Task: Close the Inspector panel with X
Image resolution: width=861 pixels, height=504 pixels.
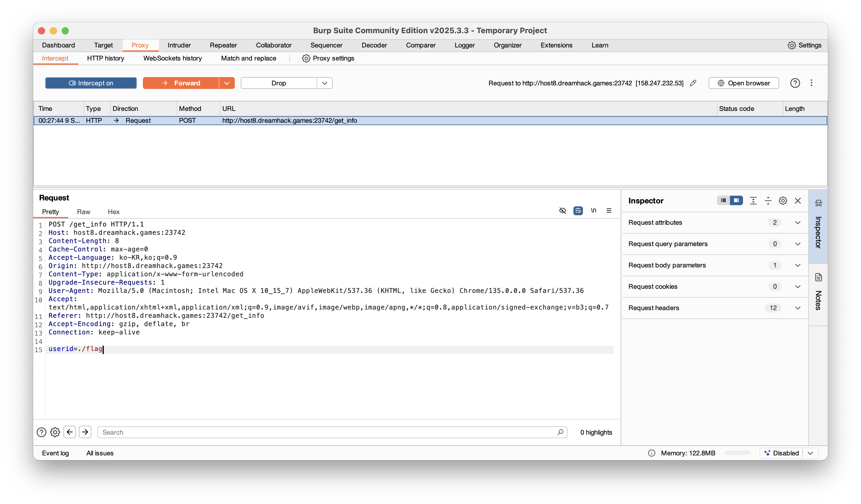Action: 798,201
